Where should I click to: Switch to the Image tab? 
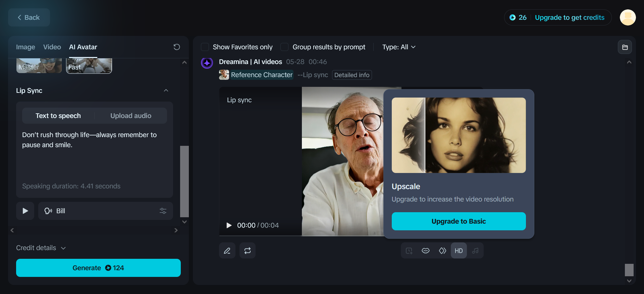pos(25,47)
